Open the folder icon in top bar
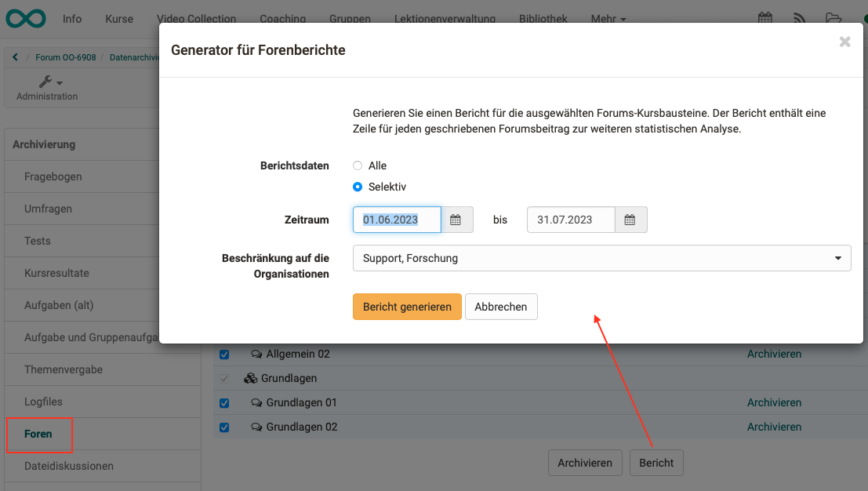 click(833, 18)
